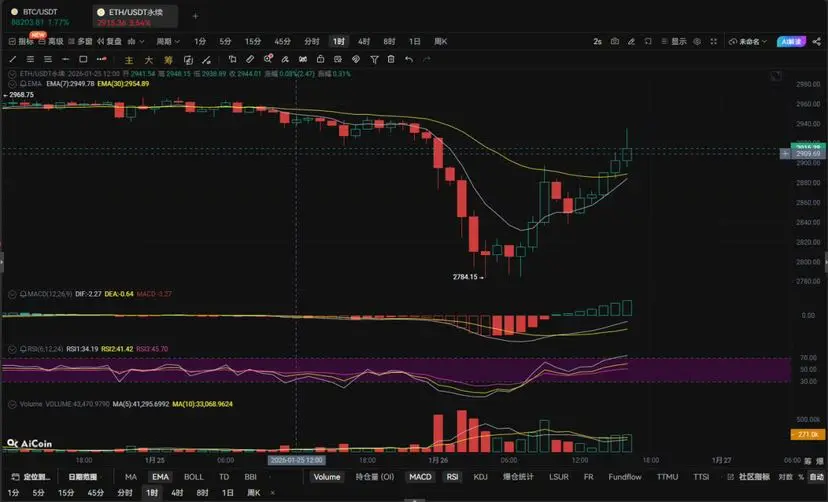Click the padlock lock-drawings icon
828x502 pixels.
click(321, 59)
